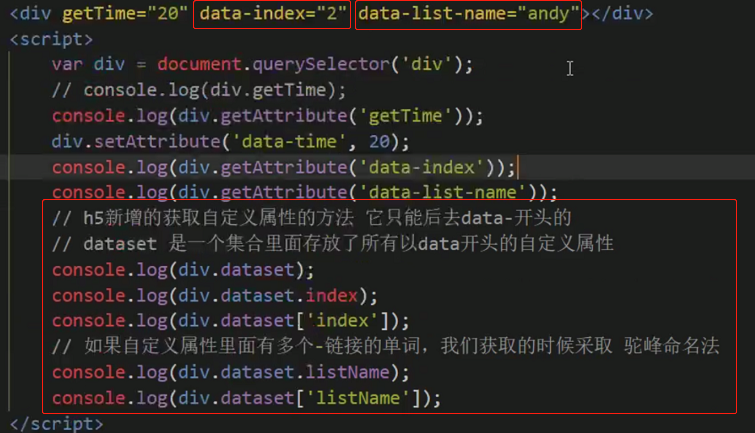Screen dimensions: 755x433
Task: Click the closing </script> tag
Action: [56, 424]
